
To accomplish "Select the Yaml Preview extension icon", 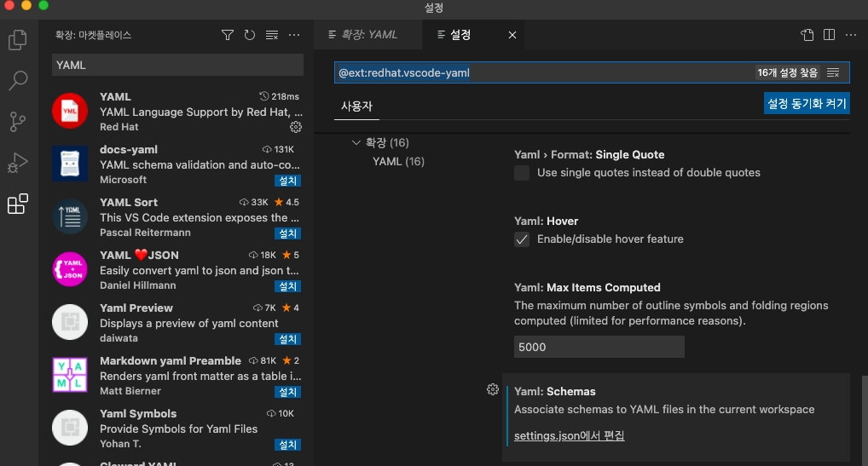I will [70, 322].
